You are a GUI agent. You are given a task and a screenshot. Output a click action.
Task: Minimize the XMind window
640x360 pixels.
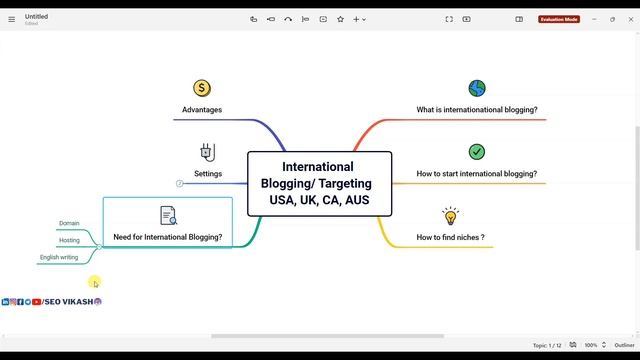pyautogui.click(x=594, y=19)
